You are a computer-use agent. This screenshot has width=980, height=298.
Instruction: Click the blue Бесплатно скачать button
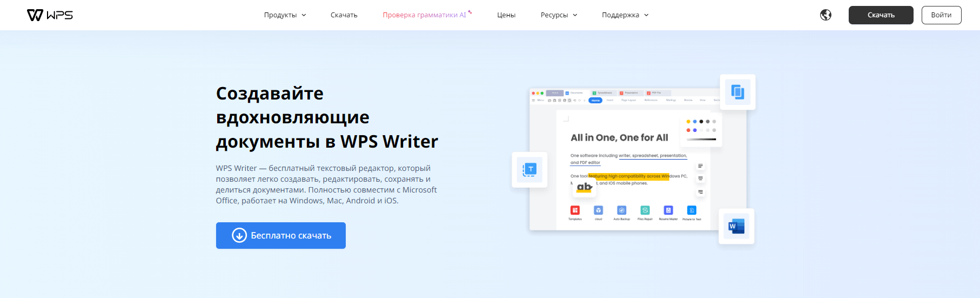coord(281,235)
